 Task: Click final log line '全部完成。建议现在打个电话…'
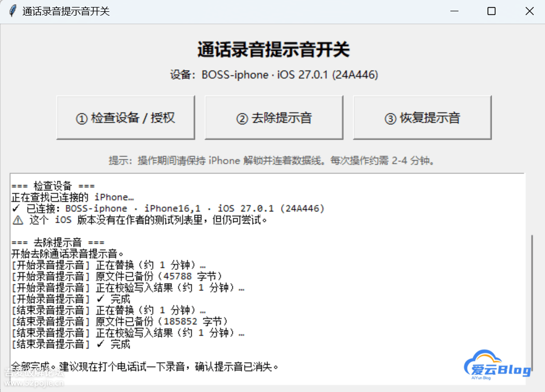(145, 367)
